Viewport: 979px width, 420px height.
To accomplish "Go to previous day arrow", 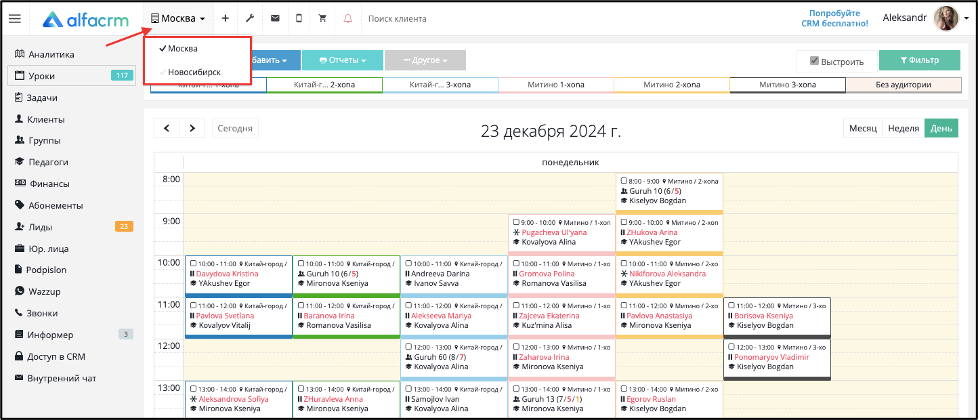I will 167,129.
